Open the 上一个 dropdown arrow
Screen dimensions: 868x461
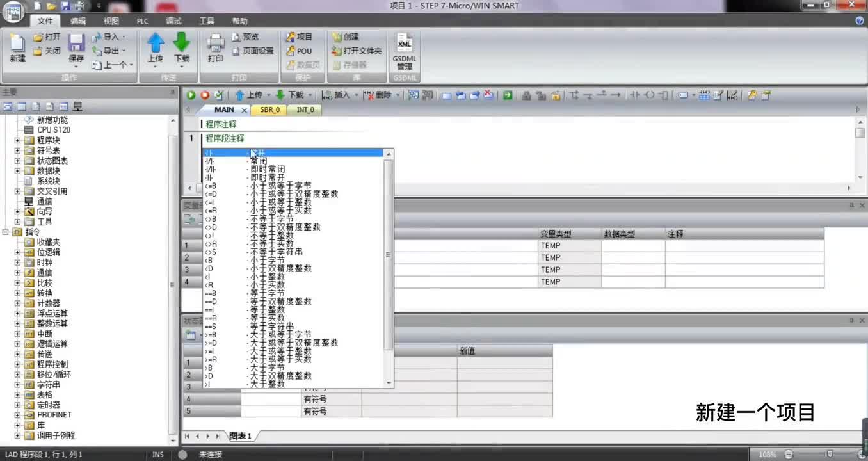(x=131, y=65)
